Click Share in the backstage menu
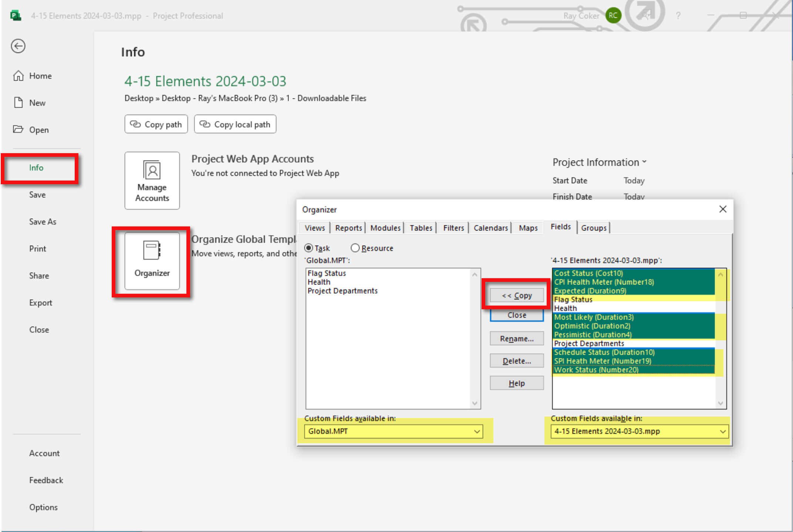This screenshot has width=793, height=532. coord(39,276)
